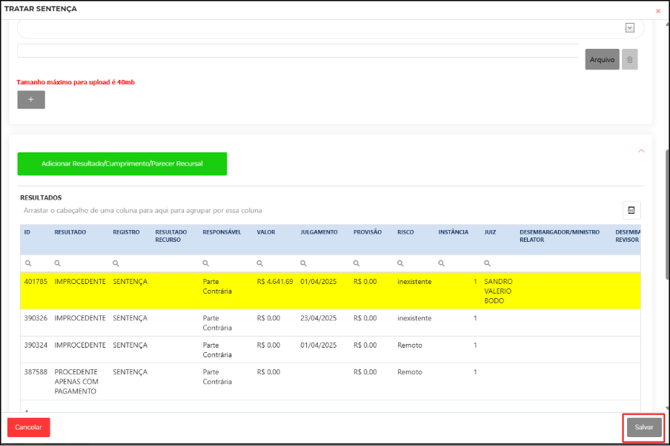Click the Salvar button
Image resolution: width=670 pixels, height=446 pixels.
point(644,427)
